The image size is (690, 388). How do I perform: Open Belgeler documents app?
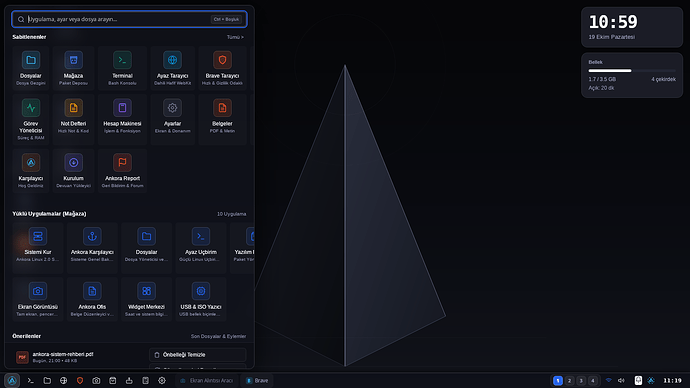[222, 119]
